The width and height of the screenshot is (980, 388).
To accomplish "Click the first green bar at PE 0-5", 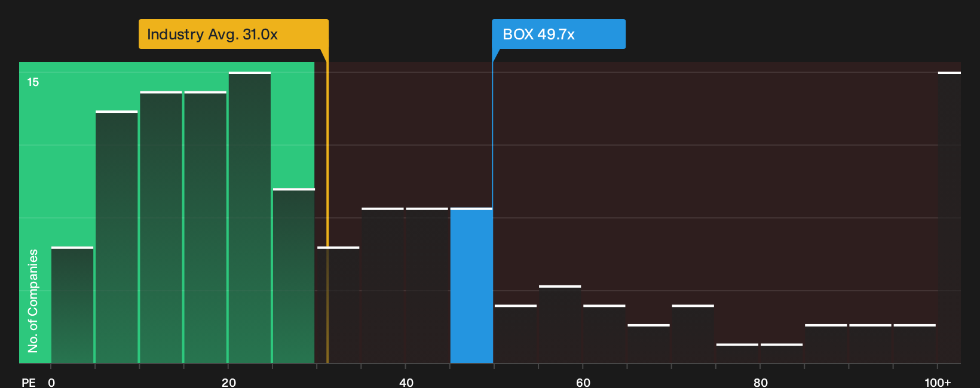I will coord(72,304).
